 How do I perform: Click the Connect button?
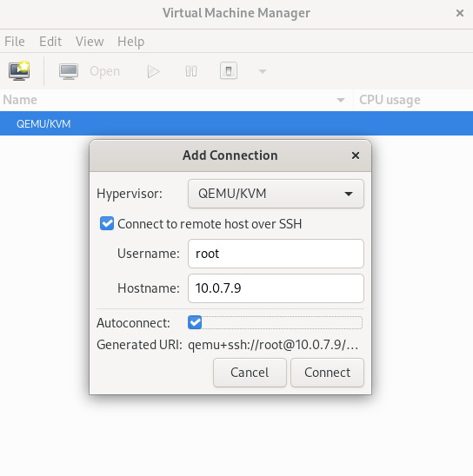coord(327,373)
